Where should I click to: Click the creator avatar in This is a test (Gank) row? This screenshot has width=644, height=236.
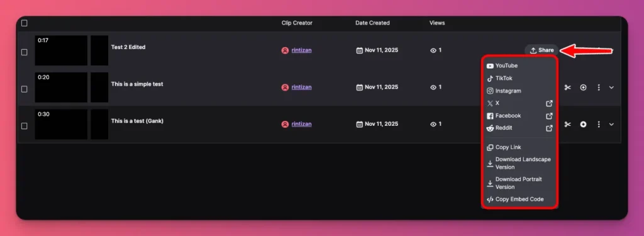coord(285,124)
